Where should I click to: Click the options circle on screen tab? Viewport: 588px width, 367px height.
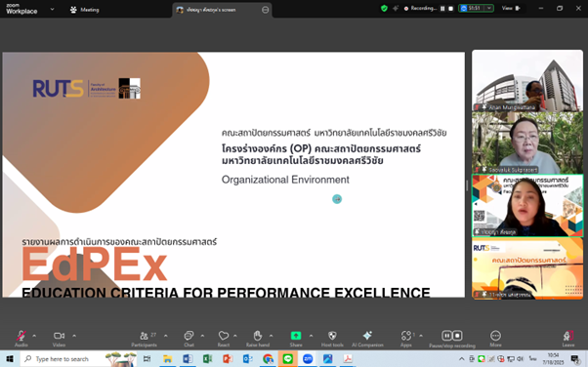pyautogui.click(x=265, y=10)
